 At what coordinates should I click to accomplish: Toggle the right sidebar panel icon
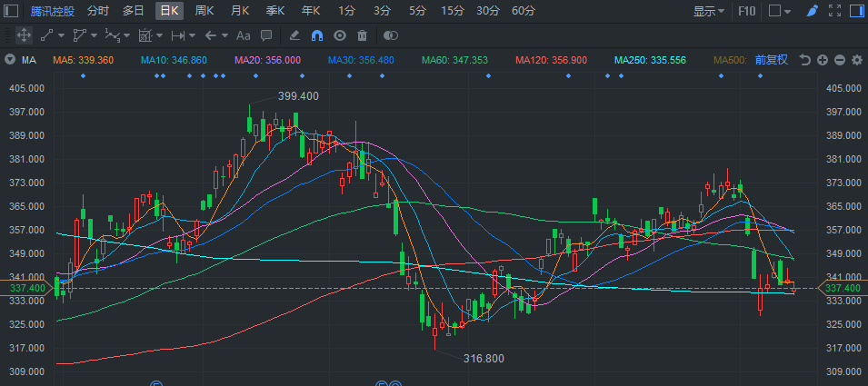pyautogui.click(x=856, y=11)
